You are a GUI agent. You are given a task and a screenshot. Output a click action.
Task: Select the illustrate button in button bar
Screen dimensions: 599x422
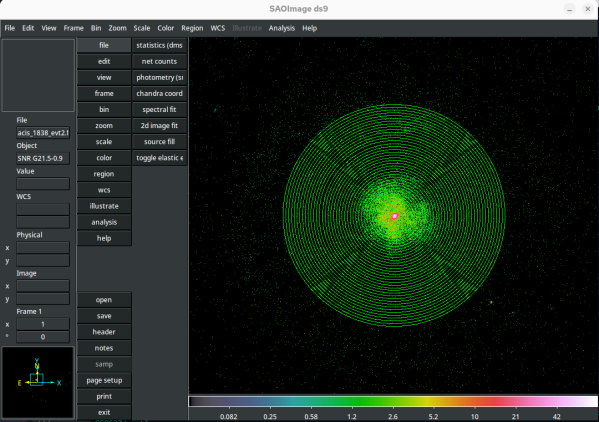click(x=104, y=206)
